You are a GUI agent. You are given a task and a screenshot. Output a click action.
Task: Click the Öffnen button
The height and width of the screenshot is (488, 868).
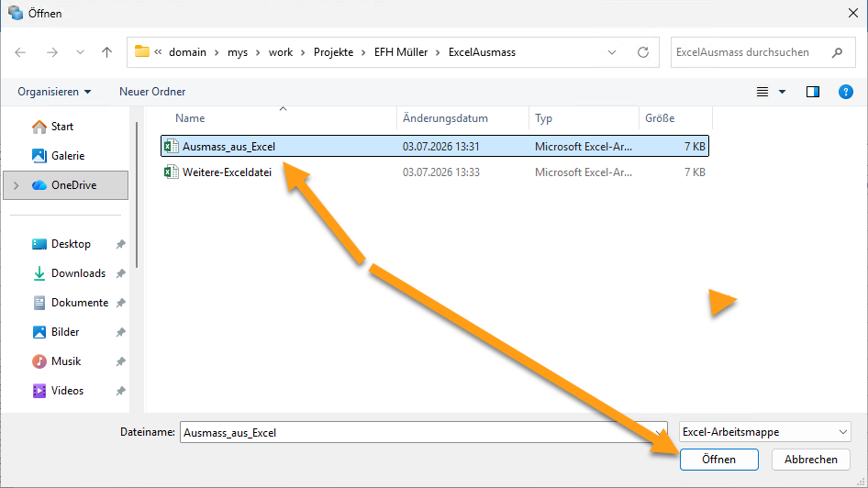click(x=719, y=460)
